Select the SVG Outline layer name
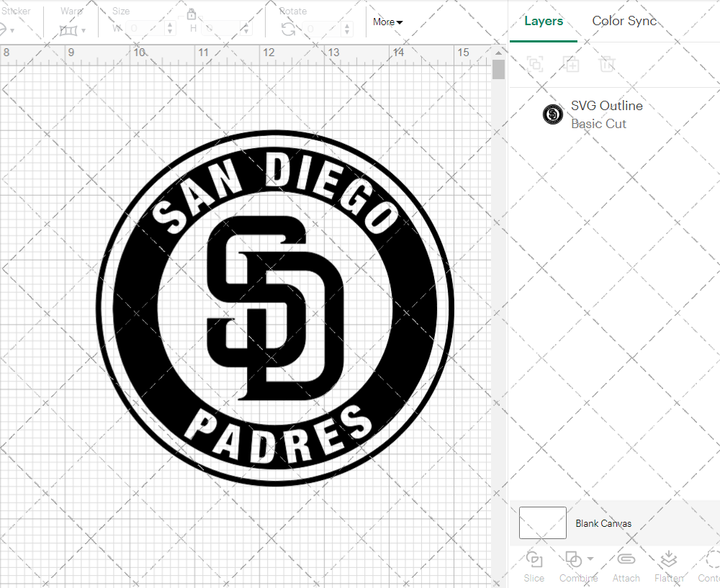This screenshot has height=588, width=720. tap(606, 106)
